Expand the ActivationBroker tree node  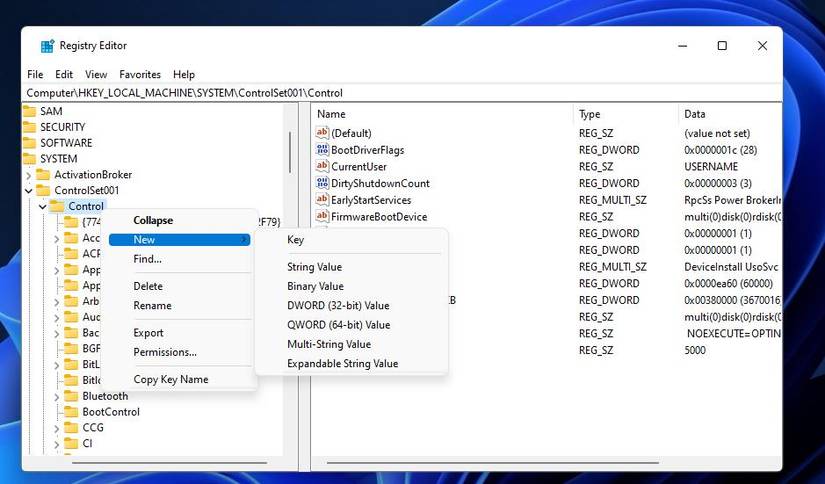(x=29, y=175)
